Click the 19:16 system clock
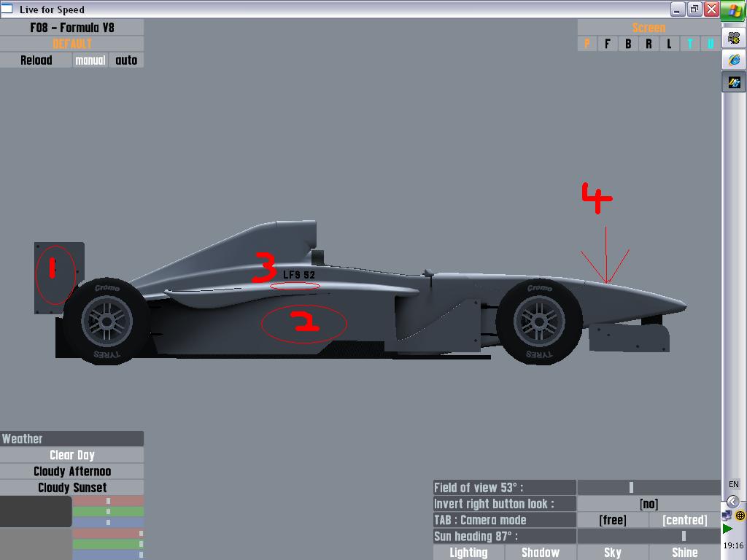 [734, 545]
